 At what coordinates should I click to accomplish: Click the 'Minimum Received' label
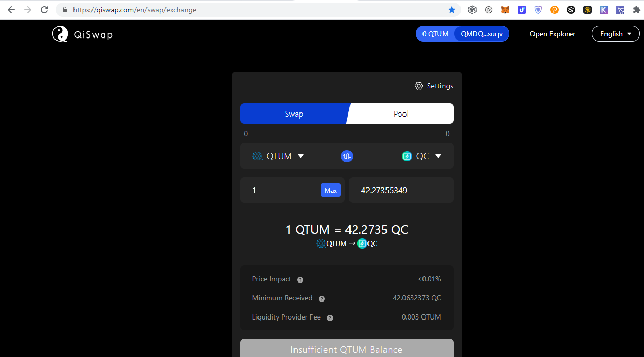(x=282, y=298)
